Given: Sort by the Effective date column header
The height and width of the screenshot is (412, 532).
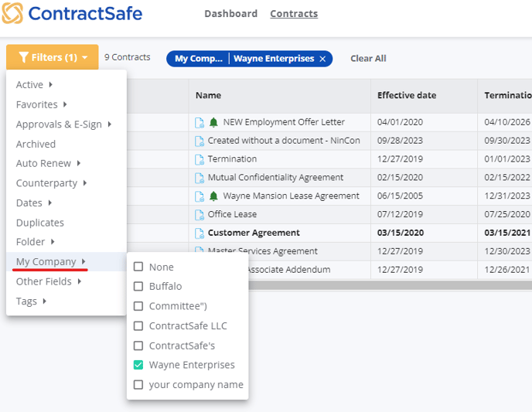Looking at the screenshot, I should pos(407,95).
